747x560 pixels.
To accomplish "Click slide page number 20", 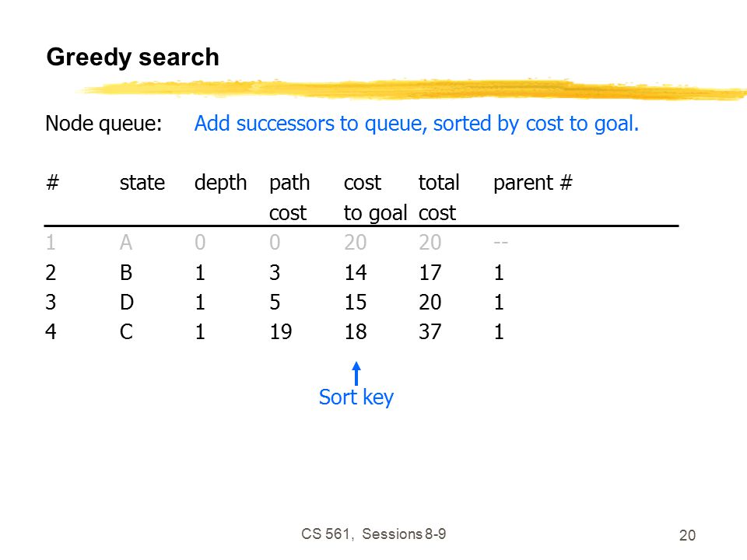I will [x=687, y=536].
